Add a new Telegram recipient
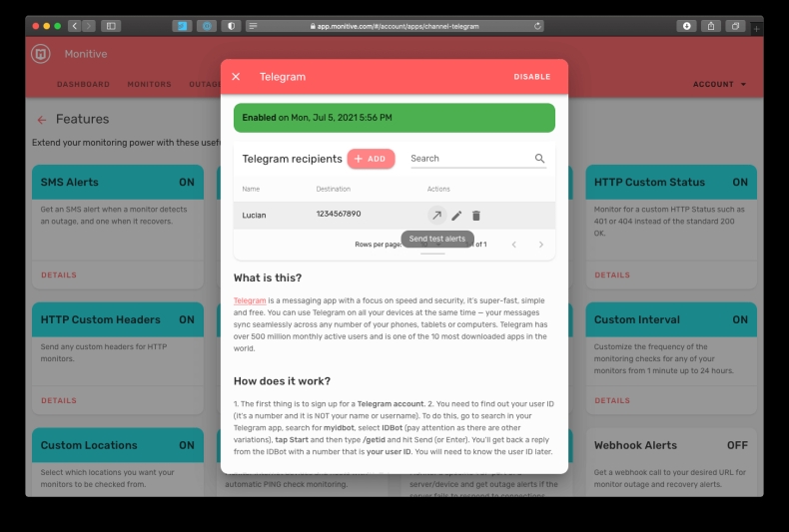The image size is (789, 532). (x=371, y=159)
